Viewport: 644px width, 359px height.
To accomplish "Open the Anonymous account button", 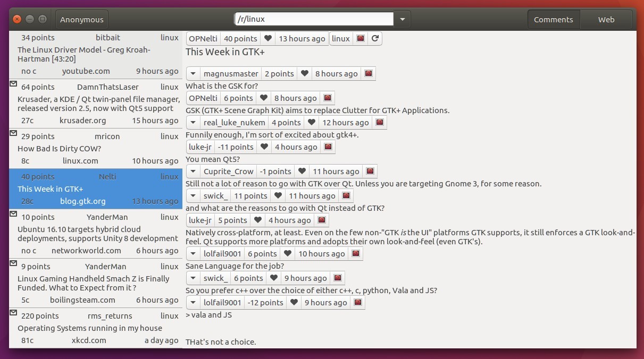I will coord(82,20).
